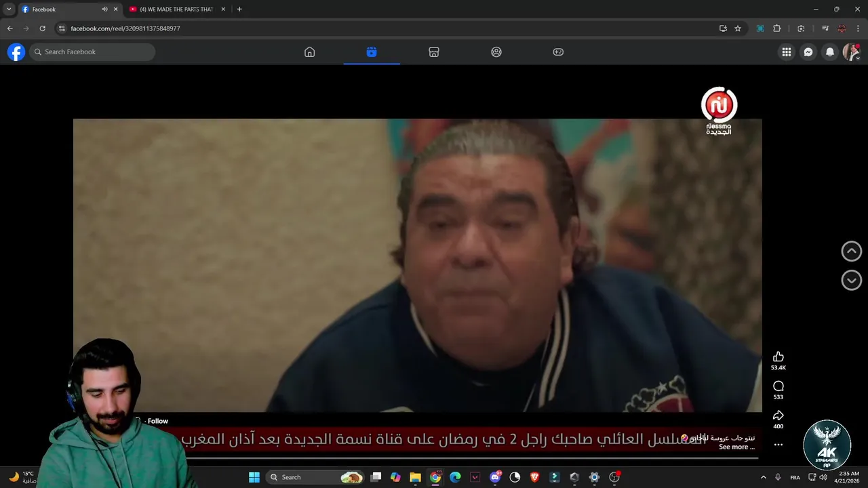The image size is (868, 488).
Task: Open the account profile picture menu
Action: (x=851, y=52)
